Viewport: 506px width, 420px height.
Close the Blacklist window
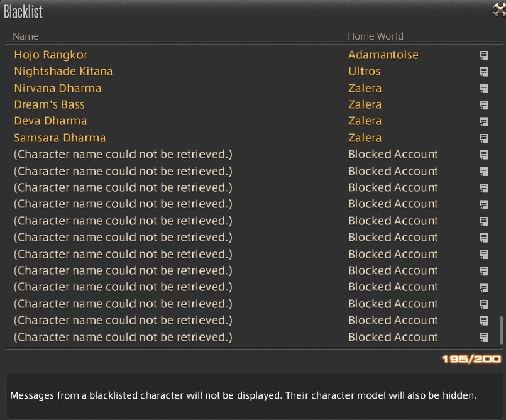click(x=500, y=9)
